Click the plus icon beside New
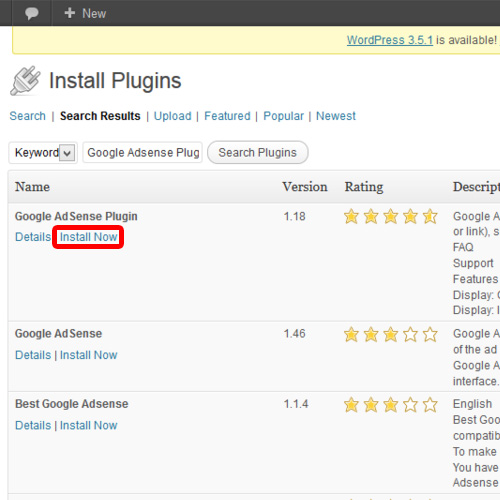Image resolution: width=500 pixels, height=500 pixels. [70, 13]
